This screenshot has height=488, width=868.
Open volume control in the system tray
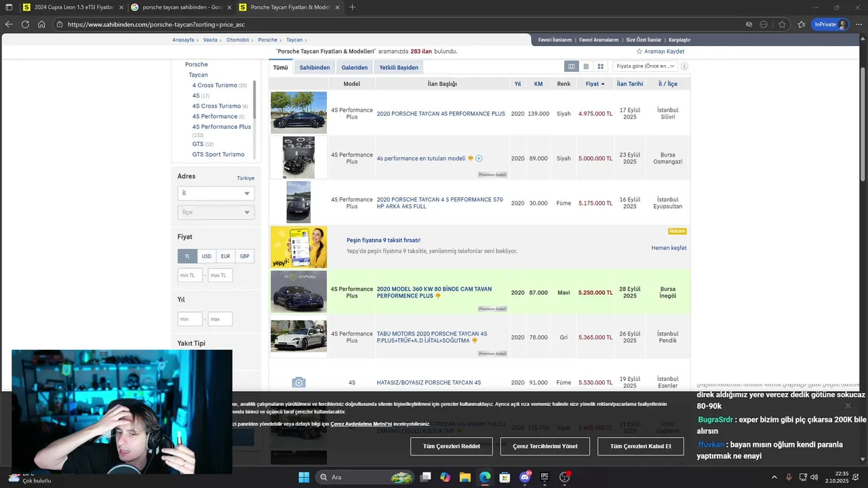click(814, 477)
